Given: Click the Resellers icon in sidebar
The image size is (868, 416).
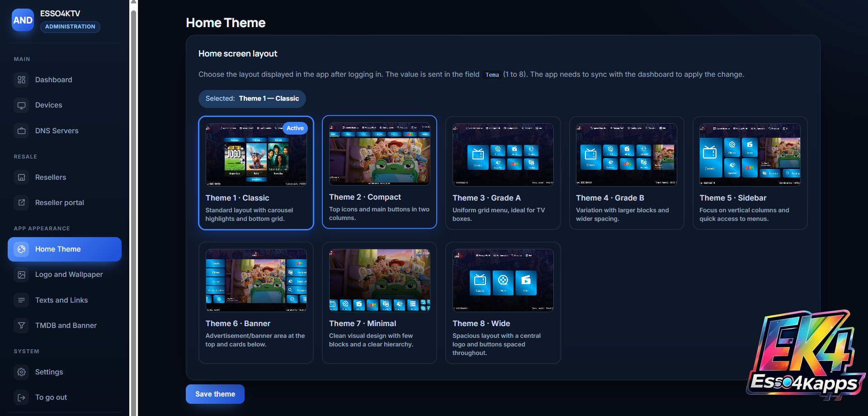Looking at the screenshot, I should point(21,178).
